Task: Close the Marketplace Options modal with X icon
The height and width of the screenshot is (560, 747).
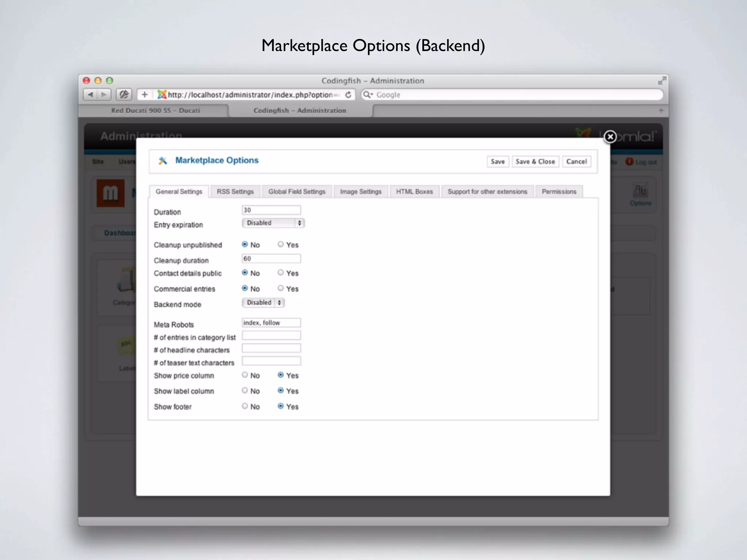Action: tap(610, 137)
